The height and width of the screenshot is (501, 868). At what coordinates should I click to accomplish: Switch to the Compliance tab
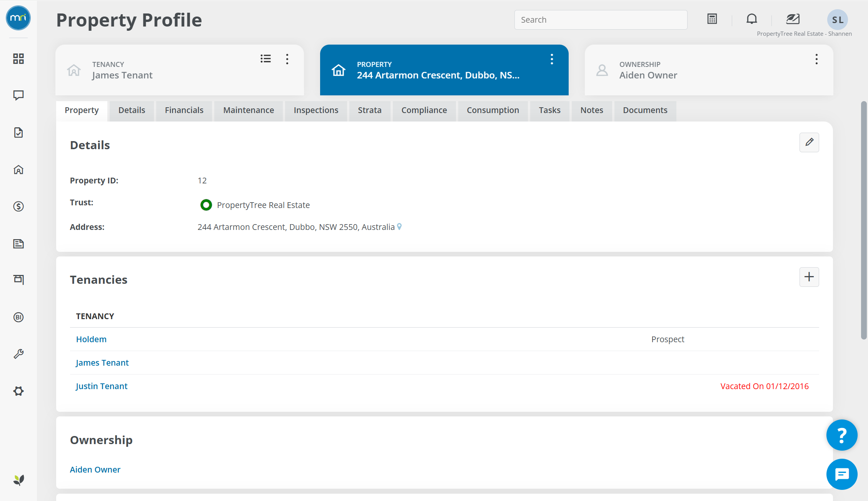[x=424, y=110]
